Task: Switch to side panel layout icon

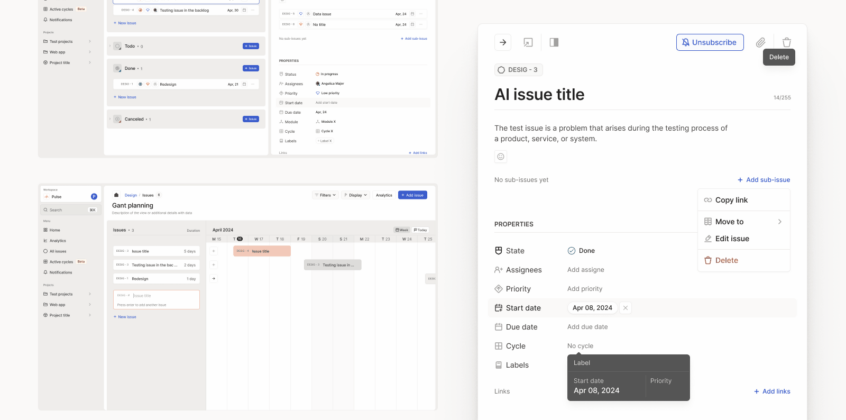Action: pyautogui.click(x=554, y=42)
